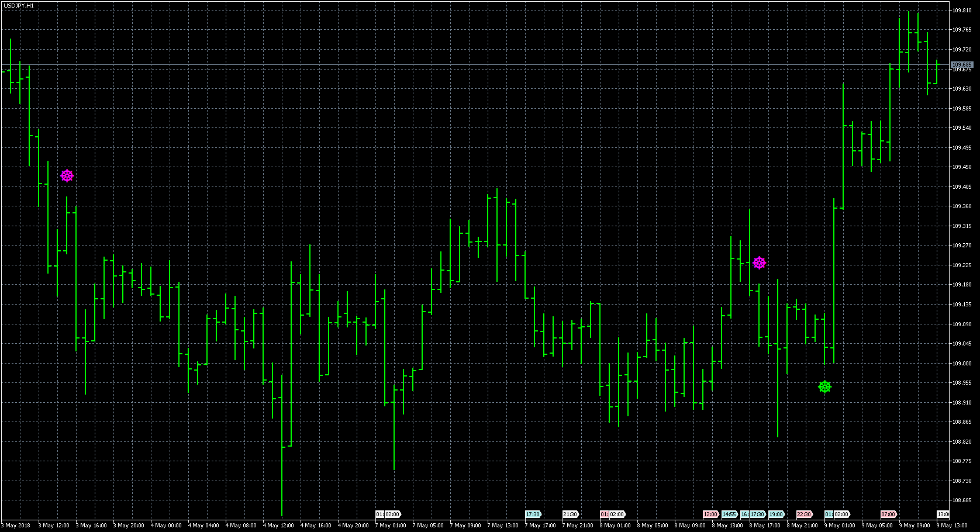Screen dimensions: 980x532
Task: Click the 109.090 price scale label
Action: (x=962, y=324)
